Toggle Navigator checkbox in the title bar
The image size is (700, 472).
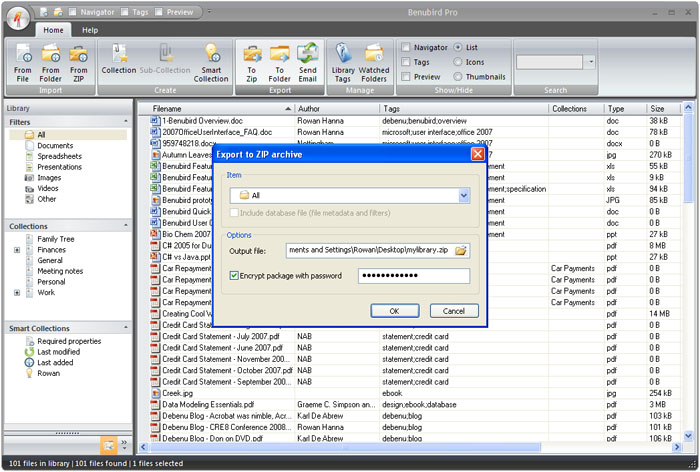click(x=73, y=12)
